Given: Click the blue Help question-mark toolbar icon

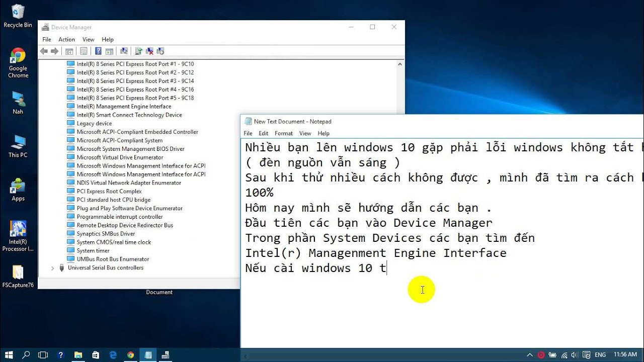Looking at the screenshot, I should click(98, 51).
